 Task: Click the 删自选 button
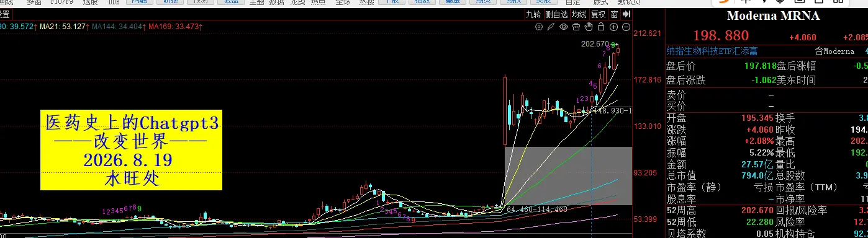coord(556,14)
